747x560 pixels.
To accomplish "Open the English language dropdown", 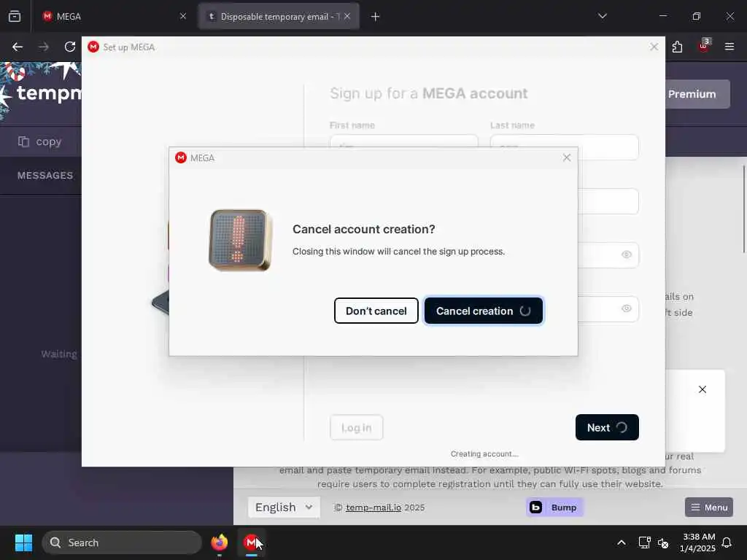I will pos(284,507).
